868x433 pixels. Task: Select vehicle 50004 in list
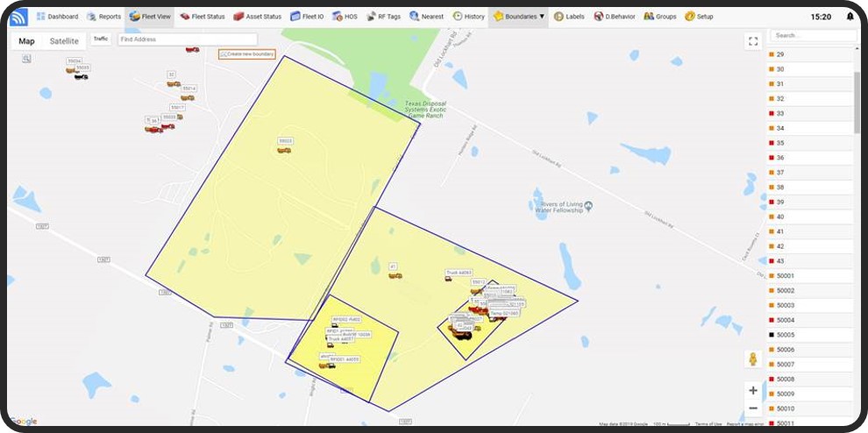coord(810,320)
